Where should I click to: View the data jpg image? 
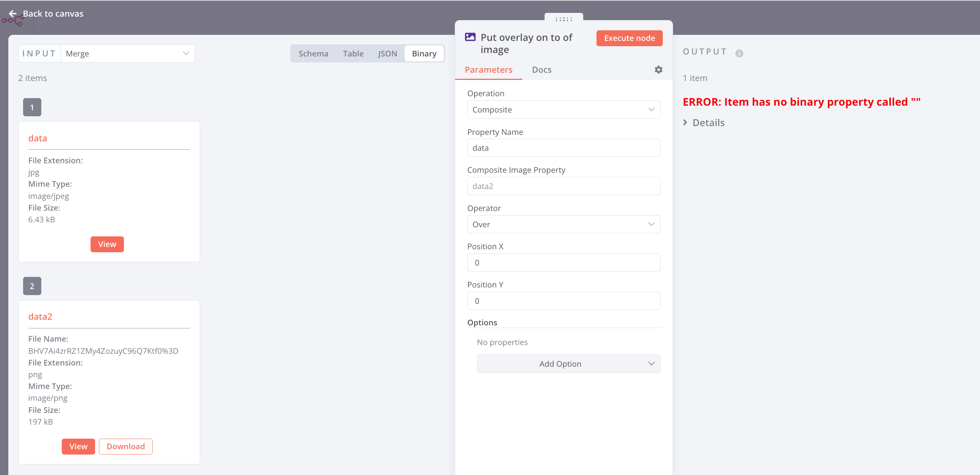click(107, 244)
